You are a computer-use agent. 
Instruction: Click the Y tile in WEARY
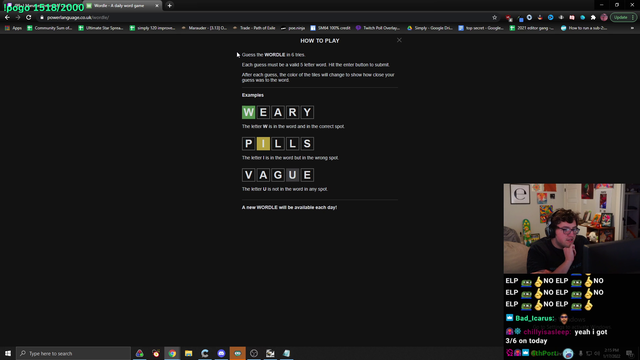click(307, 112)
